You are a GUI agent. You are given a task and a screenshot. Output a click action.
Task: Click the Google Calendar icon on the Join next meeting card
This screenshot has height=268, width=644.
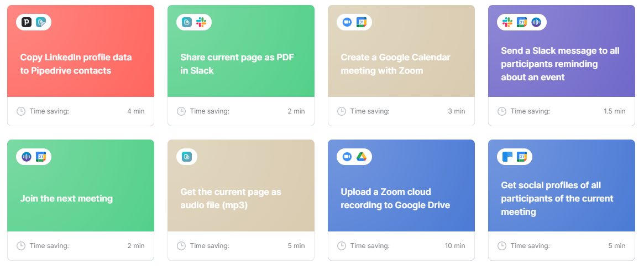[x=41, y=157]
